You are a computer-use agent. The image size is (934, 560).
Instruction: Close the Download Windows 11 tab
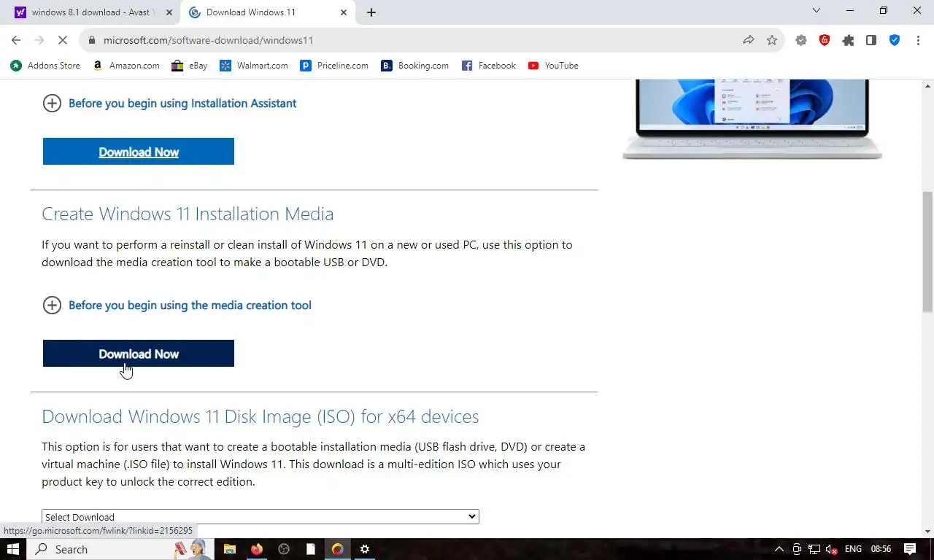tap(344, 12)
